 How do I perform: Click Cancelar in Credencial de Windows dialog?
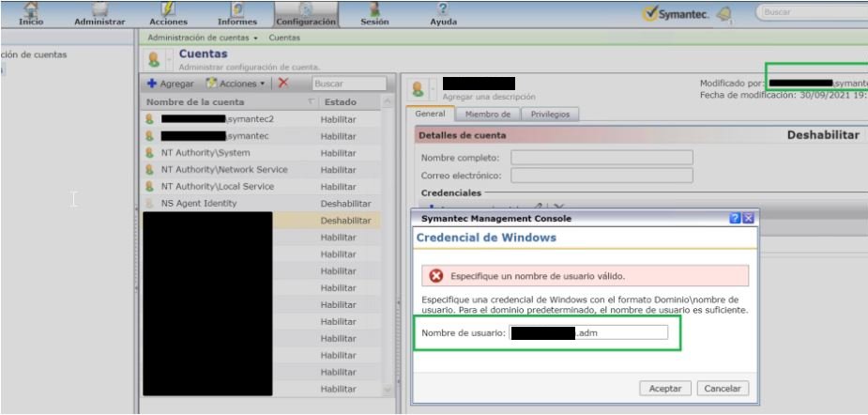click(723, 389)
